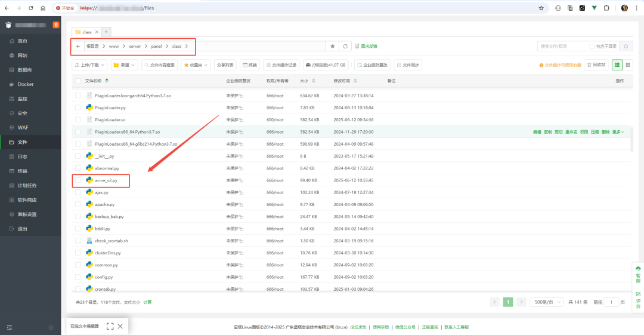
Task: Click the 安全 shield icon
Action: click(x=11, y=113)
